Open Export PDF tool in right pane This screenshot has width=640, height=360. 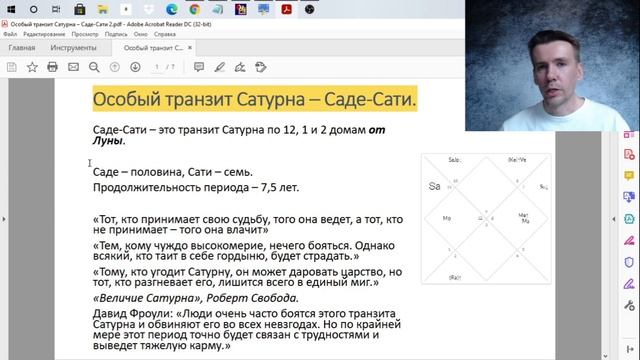629,197
